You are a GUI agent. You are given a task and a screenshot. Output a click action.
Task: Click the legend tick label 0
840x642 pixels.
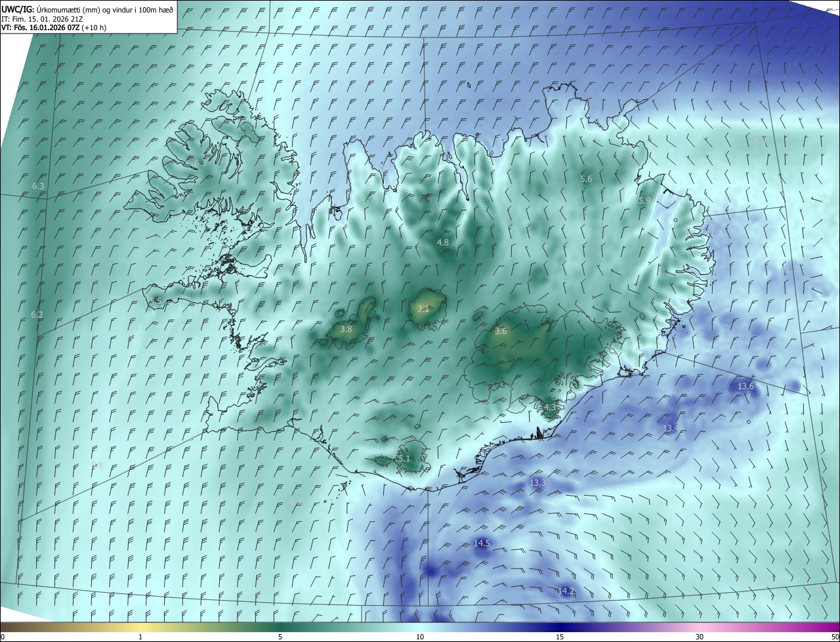[x=3, y=637]
